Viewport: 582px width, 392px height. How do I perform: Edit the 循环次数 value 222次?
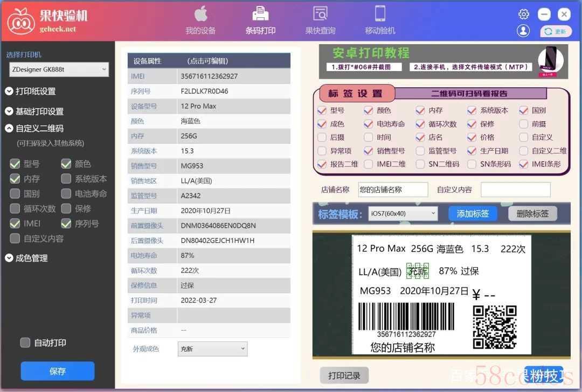[233, 270]
